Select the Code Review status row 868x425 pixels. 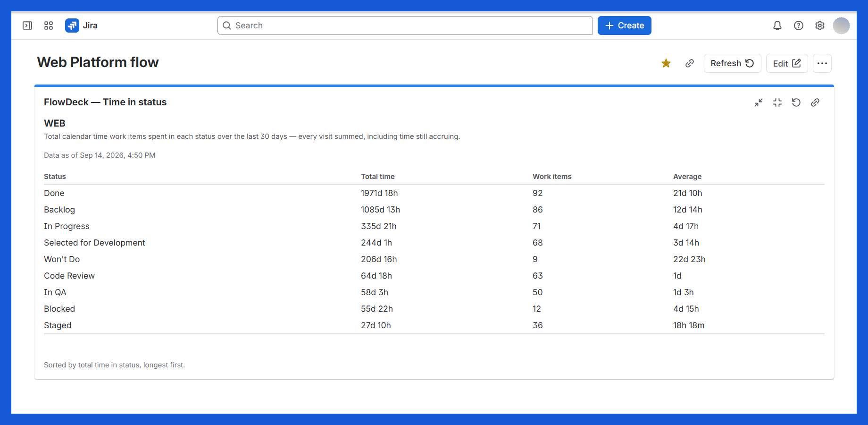(434, 276)
